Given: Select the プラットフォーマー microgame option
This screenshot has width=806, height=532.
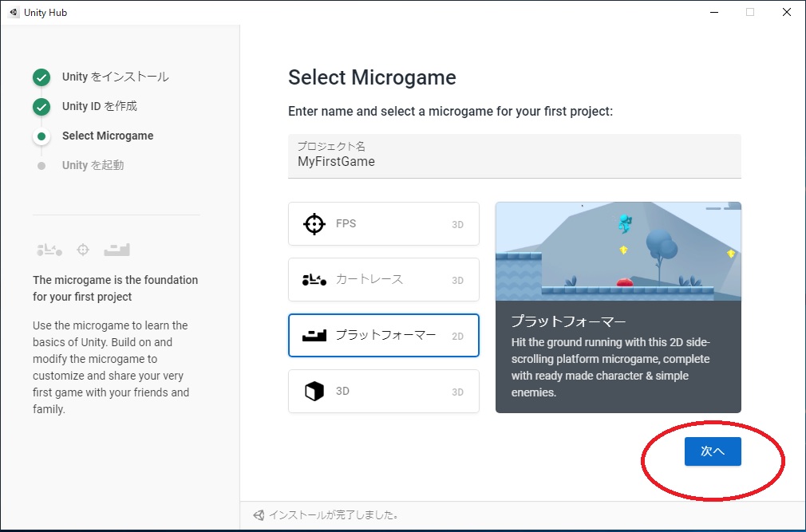Looking at the screenshot, I should [384, 336].
